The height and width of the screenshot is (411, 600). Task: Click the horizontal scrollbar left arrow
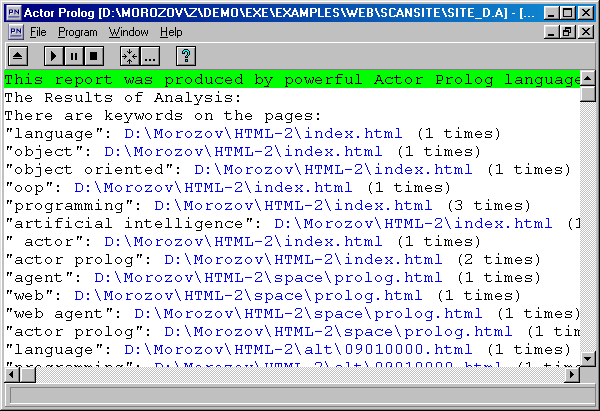coord(12,374)
